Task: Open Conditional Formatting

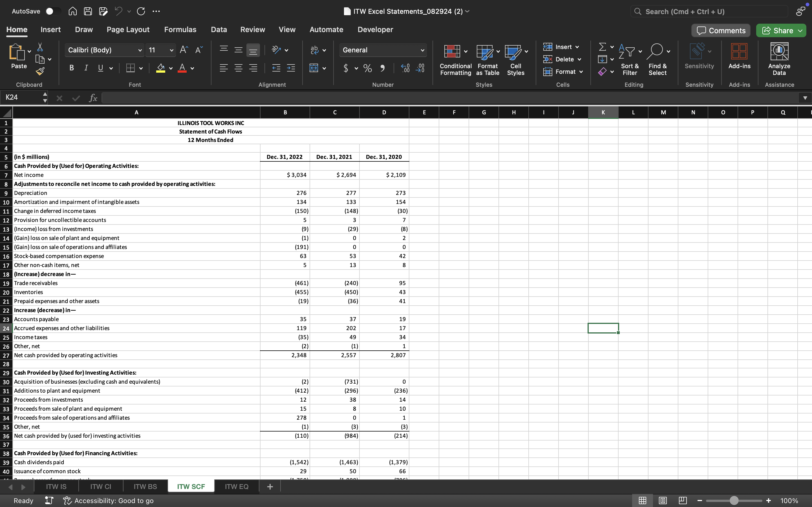Action: (x=455, y=60)
